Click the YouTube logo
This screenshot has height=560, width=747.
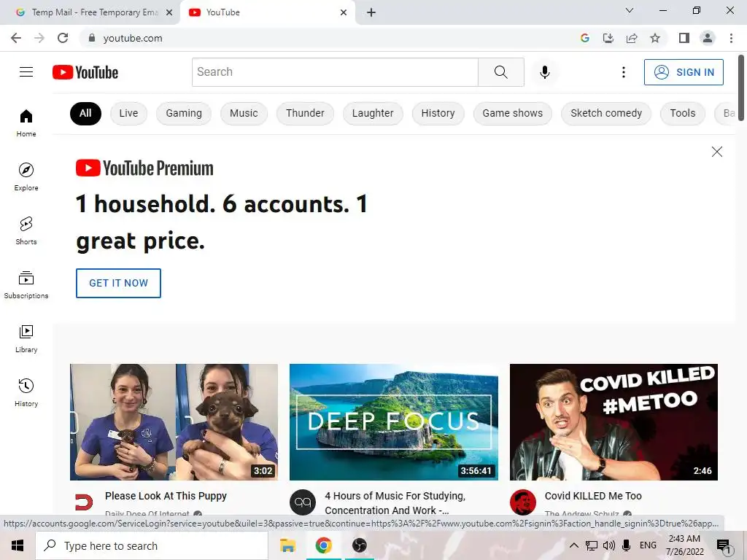[85, 72]
